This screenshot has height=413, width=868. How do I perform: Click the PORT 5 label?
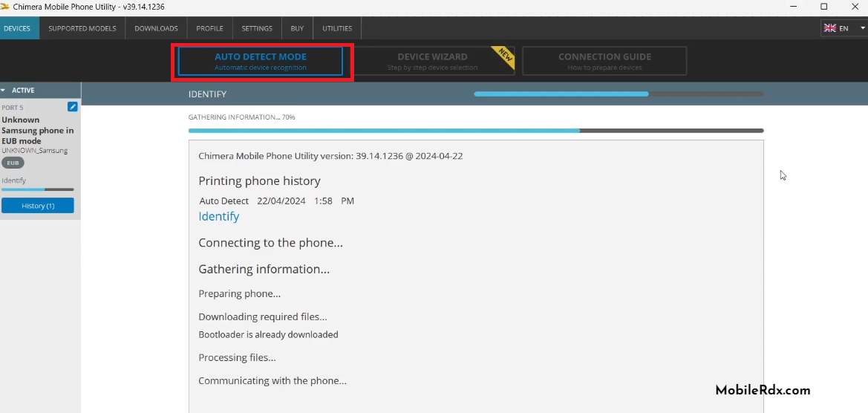pos(12,108)
